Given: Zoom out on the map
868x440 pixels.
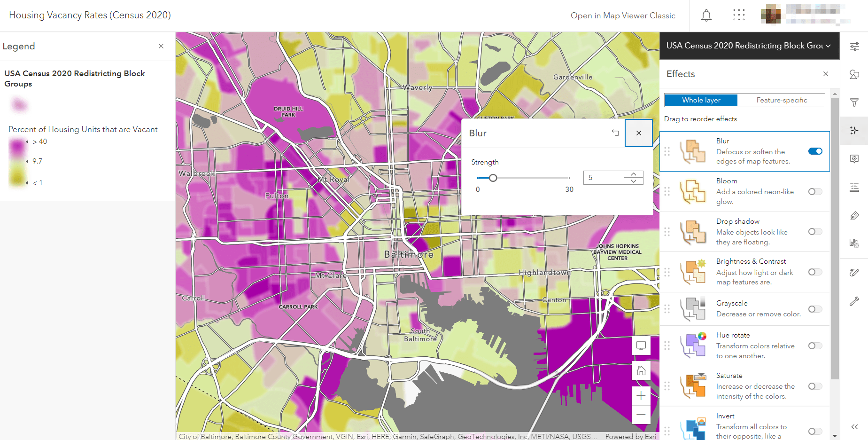Looking at the screenshot, I should 641,414.
